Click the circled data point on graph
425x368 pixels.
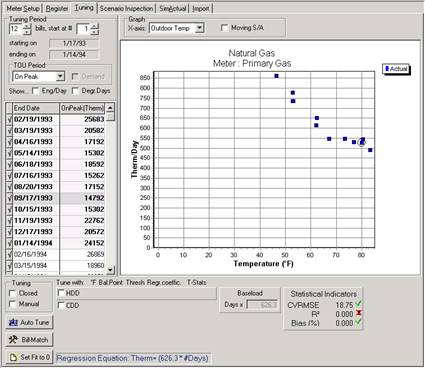[361, 143]
